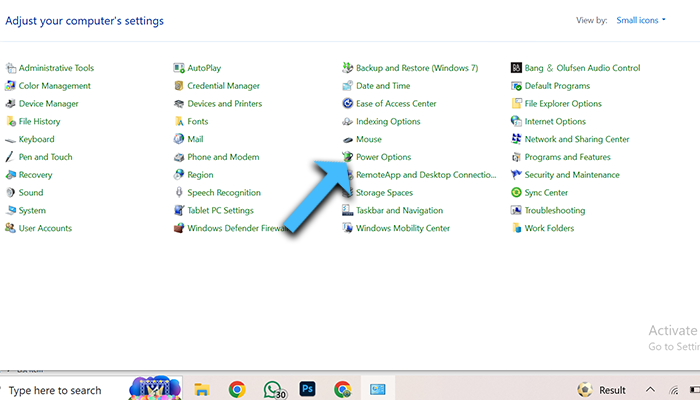Click the Credential Manager icon
Image resolution: width=700 pixels, height=400 pixels.
tap(179, 86)
